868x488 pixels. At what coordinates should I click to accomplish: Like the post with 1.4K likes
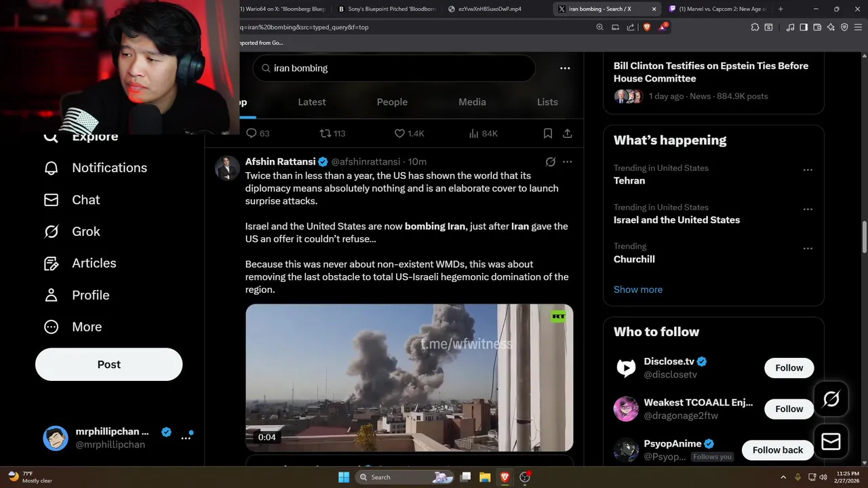coord(399,134)
